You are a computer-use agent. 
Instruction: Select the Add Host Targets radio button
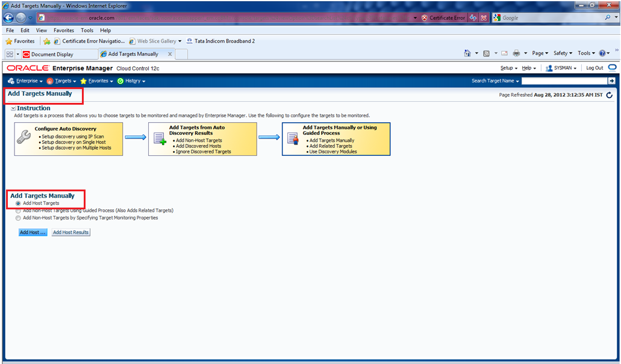click(19, 203)
